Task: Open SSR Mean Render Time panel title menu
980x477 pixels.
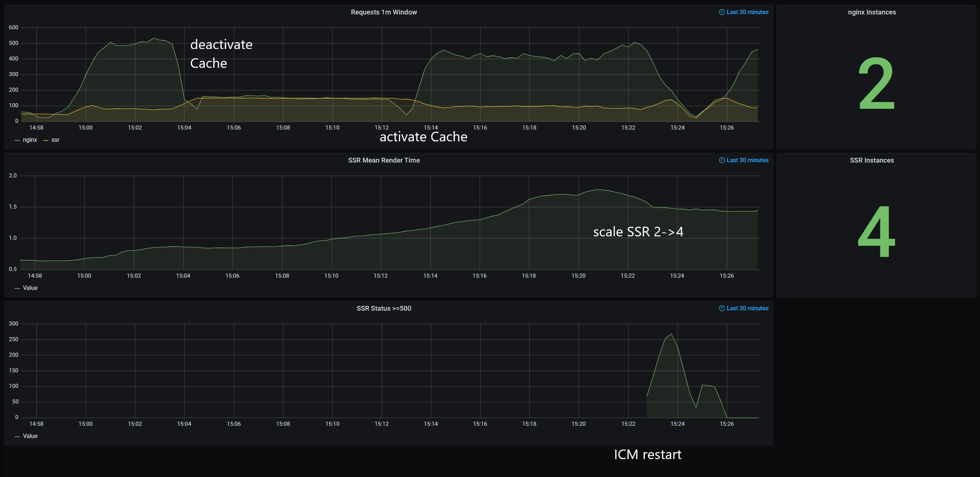Action: tap(383, 160)
